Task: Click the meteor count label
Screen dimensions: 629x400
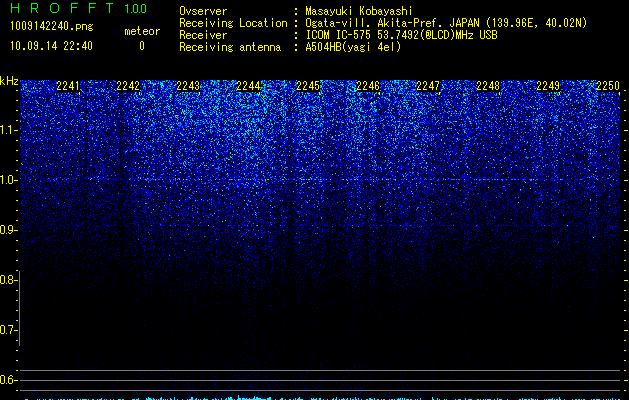Action: (x=142, y=31)
